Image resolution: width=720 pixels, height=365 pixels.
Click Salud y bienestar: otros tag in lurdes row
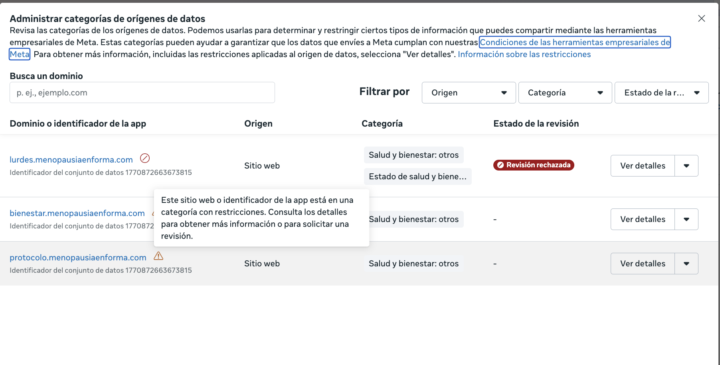pos(414,155)
